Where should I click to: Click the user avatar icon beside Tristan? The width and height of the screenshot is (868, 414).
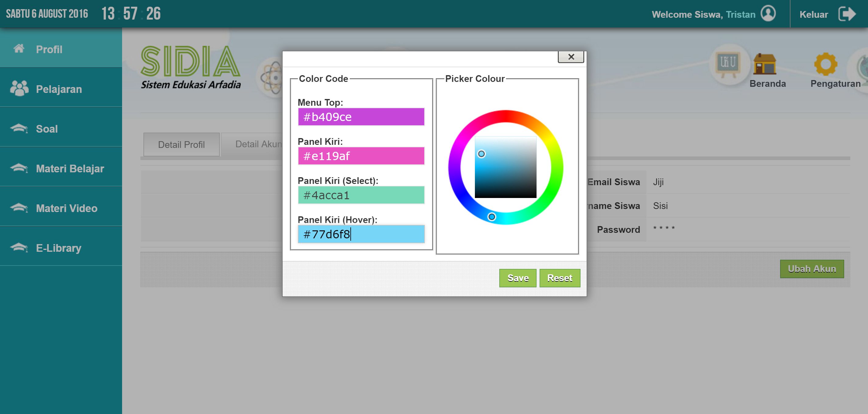tap(768, 13)
